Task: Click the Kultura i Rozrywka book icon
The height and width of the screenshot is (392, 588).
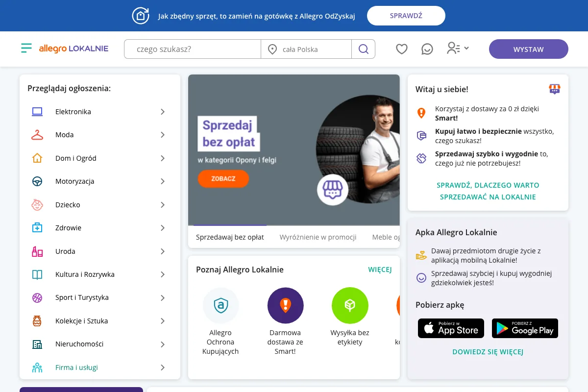Action: pos(37,274)
